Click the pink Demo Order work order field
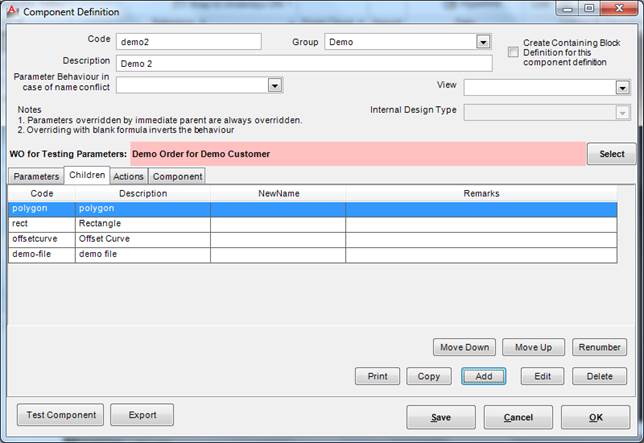This screenshot has height=443, width=644. tap(357, 154)
